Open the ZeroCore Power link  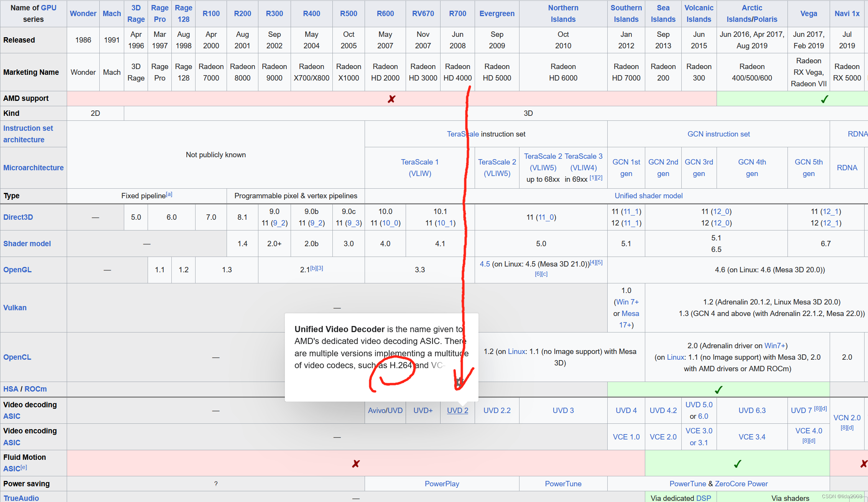click(x=741, y=484)
